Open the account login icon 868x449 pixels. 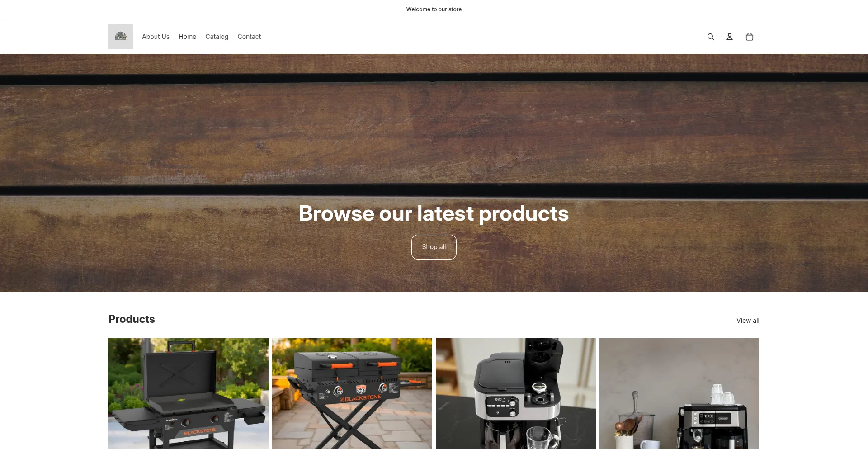(x=730, y=37)
